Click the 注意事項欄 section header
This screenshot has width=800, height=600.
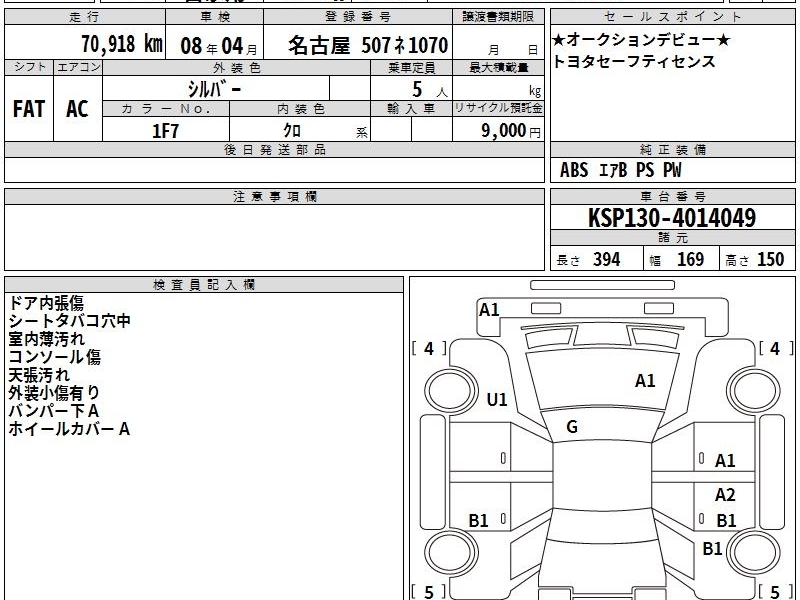pyautogui.click(x=274, y=196)
